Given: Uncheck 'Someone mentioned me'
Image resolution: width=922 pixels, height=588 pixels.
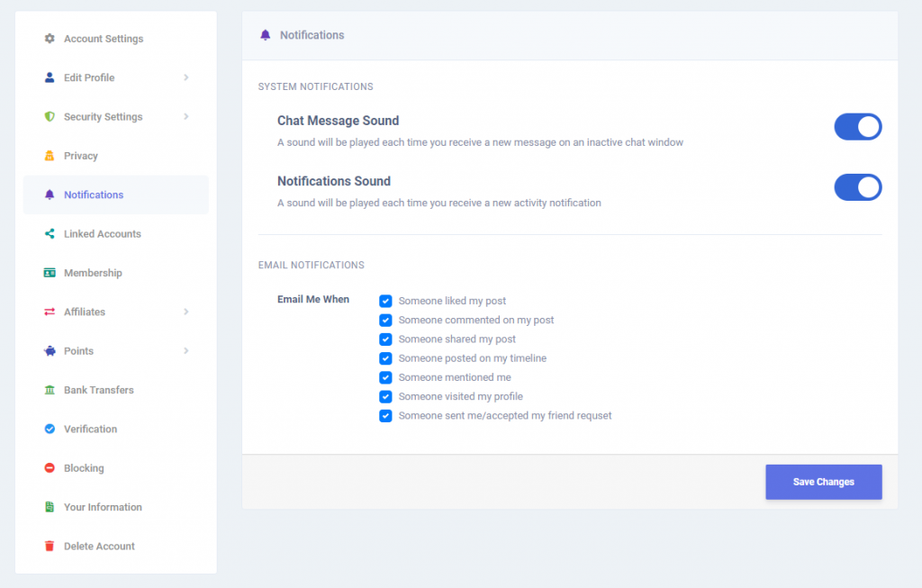Looking at the screenshot, I should coord(385,377).
